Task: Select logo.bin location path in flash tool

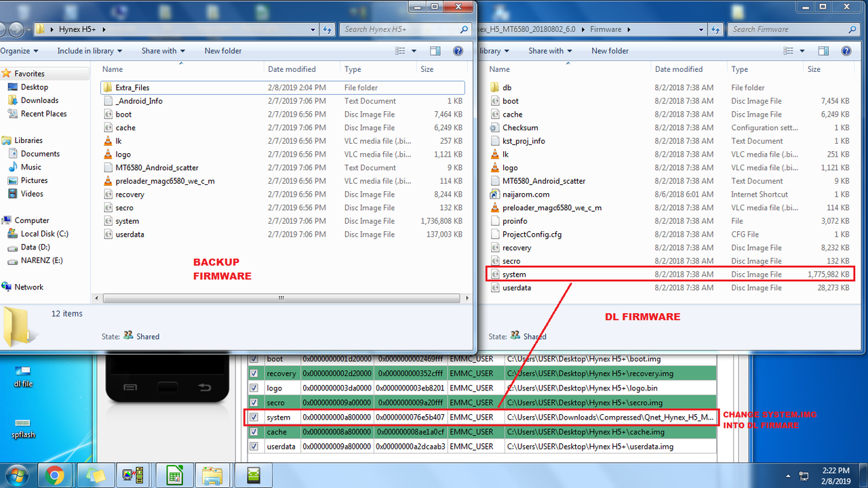Action: click(610, 388)
